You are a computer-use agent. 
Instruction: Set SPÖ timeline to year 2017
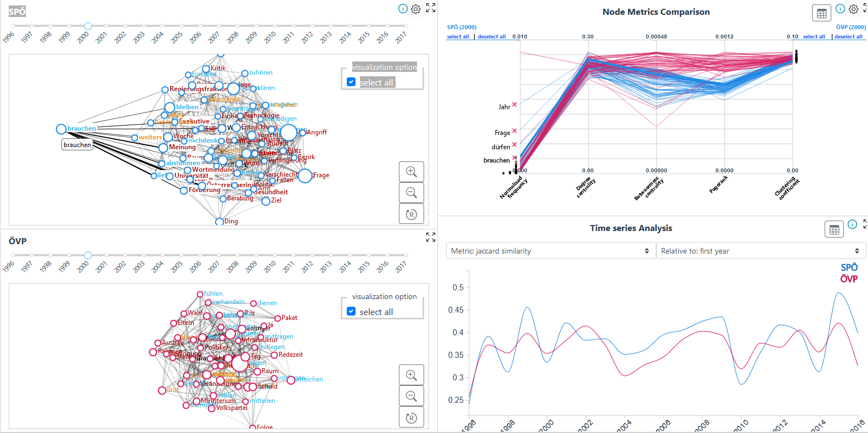tap(405, 26)
